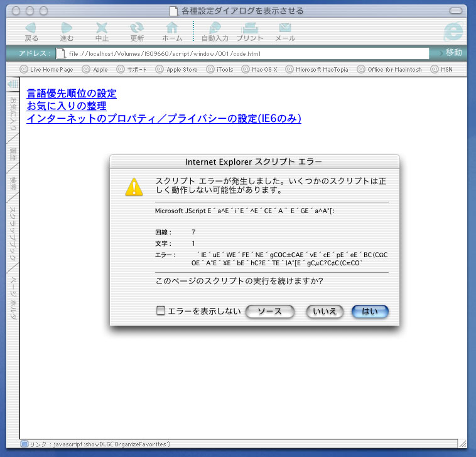Click the 言語優先順位の設定 link

pos(72,93)
